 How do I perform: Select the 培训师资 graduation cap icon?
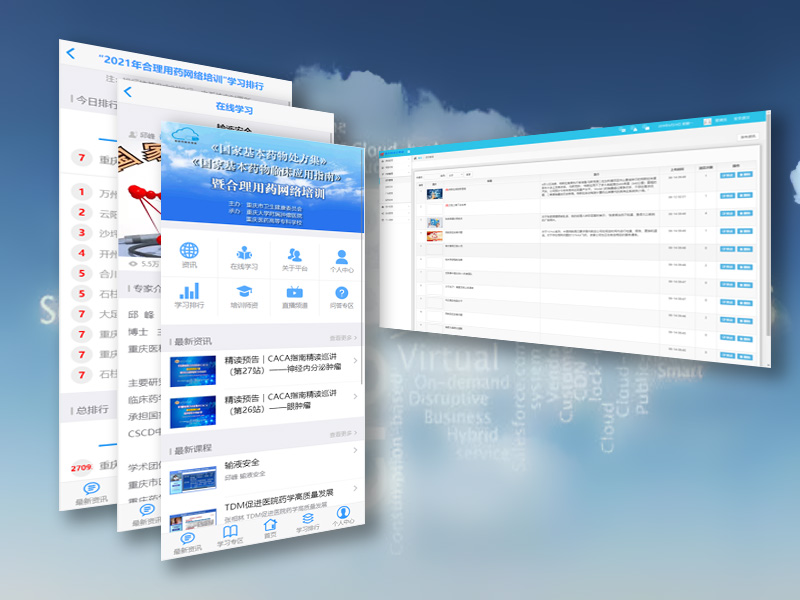243,292
